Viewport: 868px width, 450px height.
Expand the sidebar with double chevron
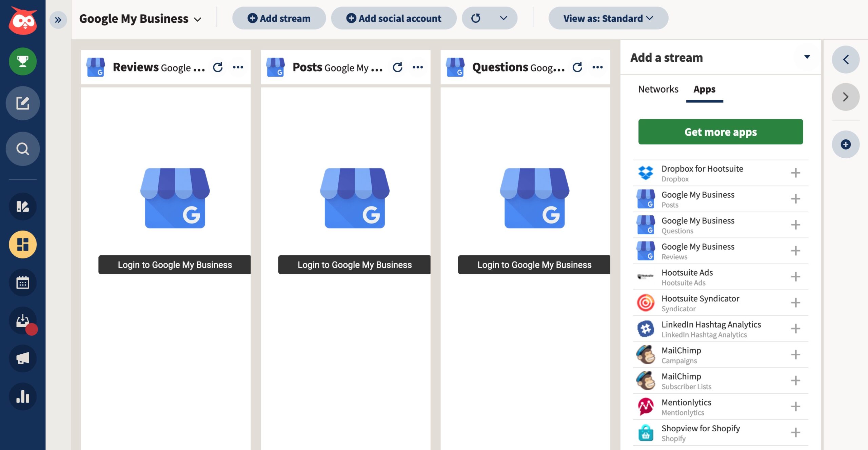coord(58,20)
